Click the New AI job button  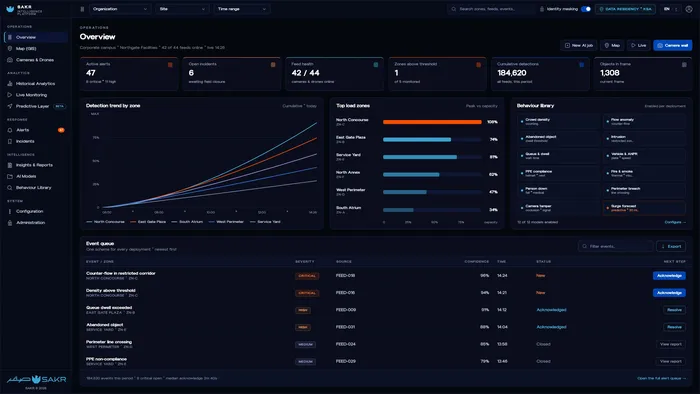579,46
